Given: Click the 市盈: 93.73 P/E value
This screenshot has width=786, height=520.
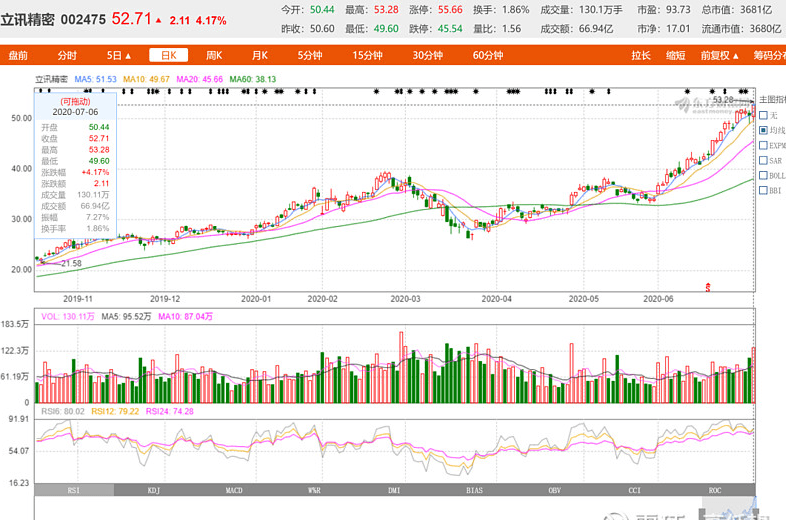Looking at the screenshot, I should (664, 10).
